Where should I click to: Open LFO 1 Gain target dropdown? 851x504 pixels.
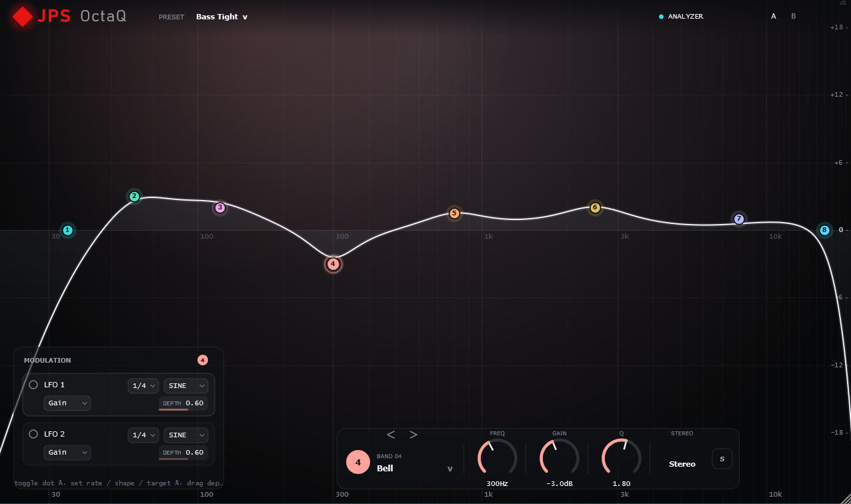(x=67, y=403)
